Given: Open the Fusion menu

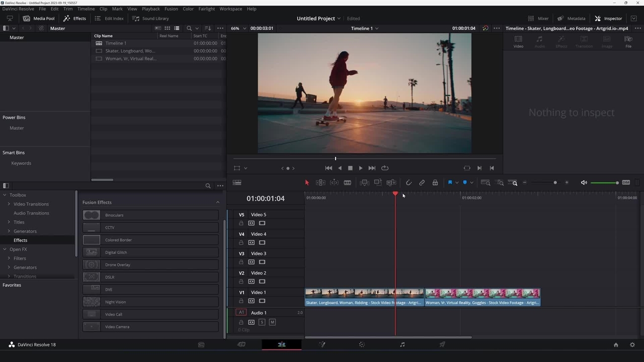Looking at the screenshot, I should [171, 9].
